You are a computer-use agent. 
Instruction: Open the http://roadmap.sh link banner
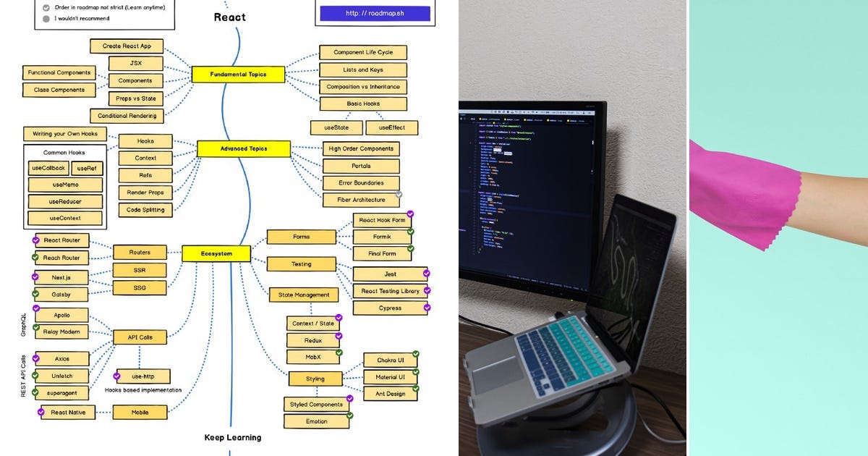tap(375, 12)
